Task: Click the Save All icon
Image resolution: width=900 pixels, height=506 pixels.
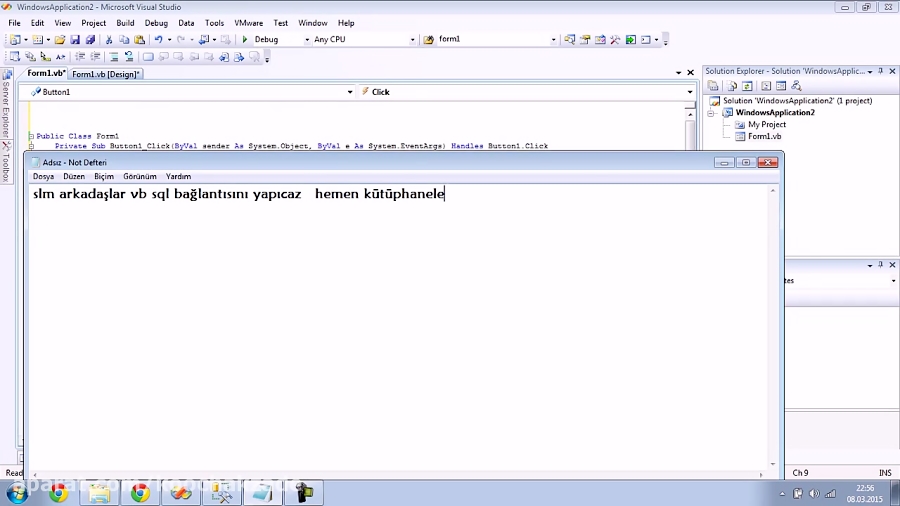Action: coord(90,40)
